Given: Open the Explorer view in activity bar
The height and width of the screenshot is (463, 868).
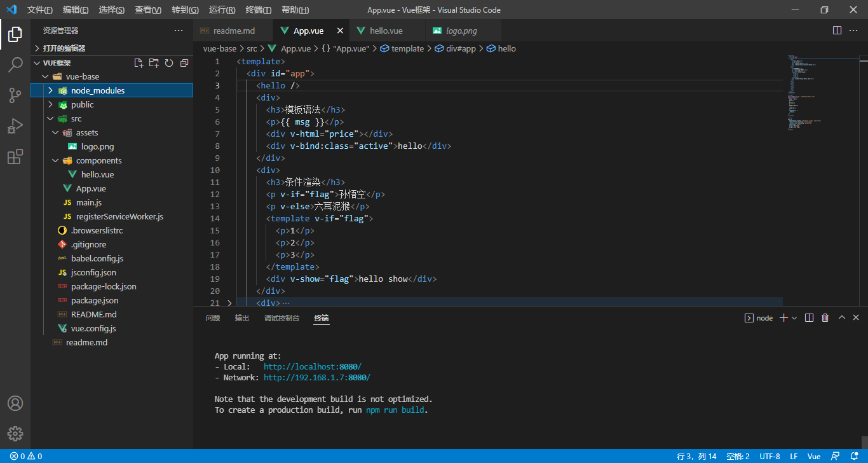Looking at the screenshot, I should [x=15, y=34].
